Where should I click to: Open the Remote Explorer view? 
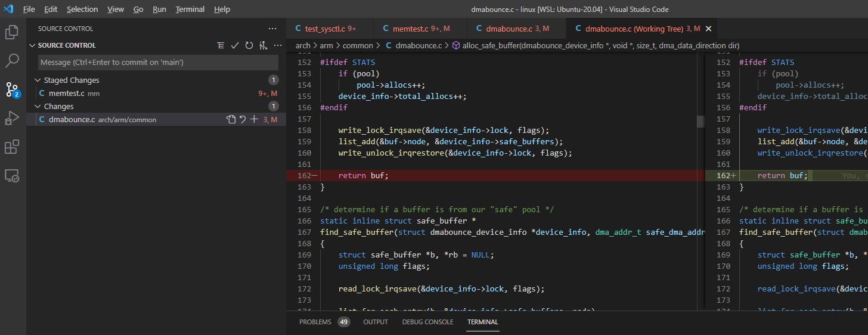pyautogui.click(x=13, y=175)
